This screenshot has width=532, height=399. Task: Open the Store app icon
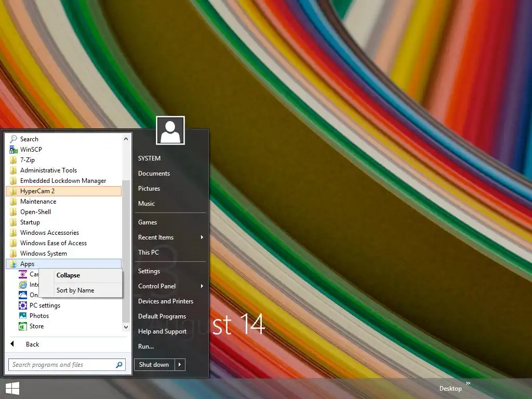[23, 326]
